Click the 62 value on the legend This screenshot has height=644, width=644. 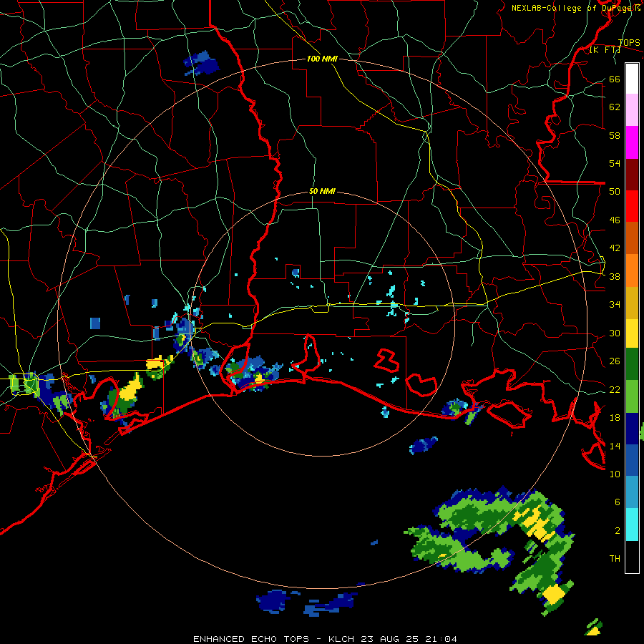[615, 107]
